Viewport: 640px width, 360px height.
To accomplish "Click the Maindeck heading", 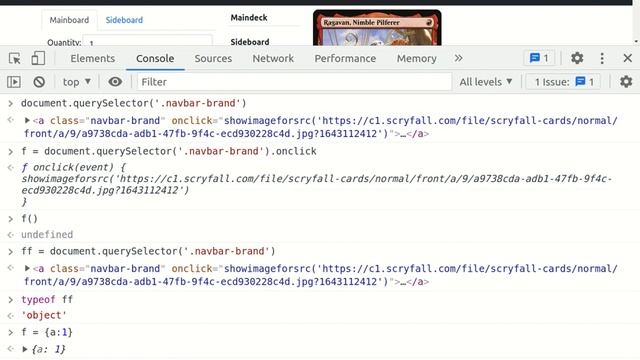I will pyautogui.click(x=249, y=18).
